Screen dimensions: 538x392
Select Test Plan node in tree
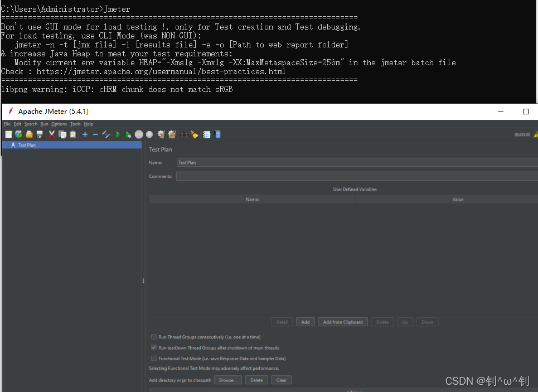point(72,145)
